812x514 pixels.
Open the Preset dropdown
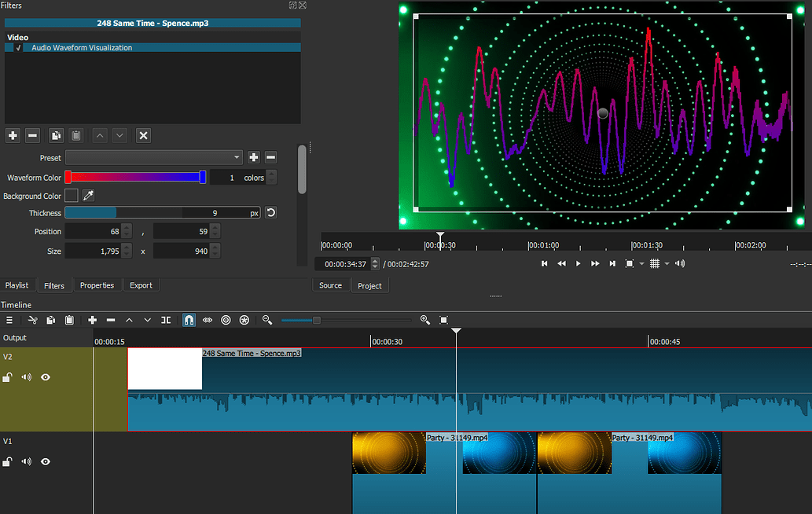pyautogui.click(x=154, y=157)
